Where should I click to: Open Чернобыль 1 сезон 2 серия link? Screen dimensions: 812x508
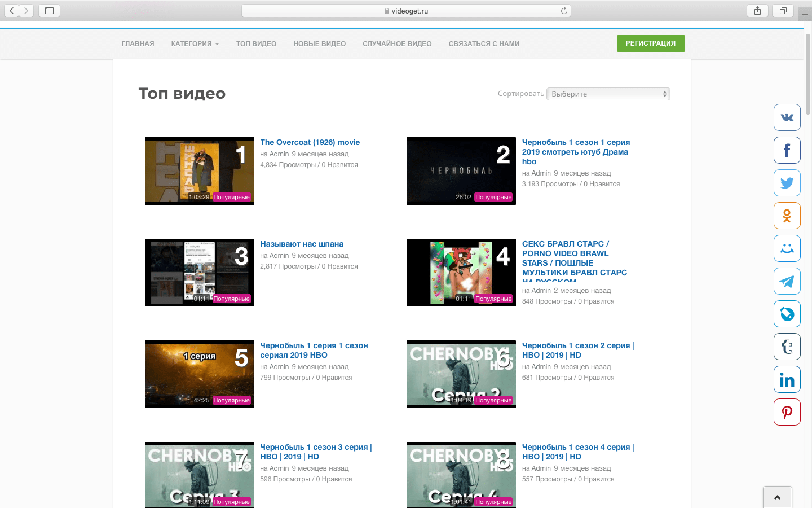pyautogui.click(x=578, y=350)
